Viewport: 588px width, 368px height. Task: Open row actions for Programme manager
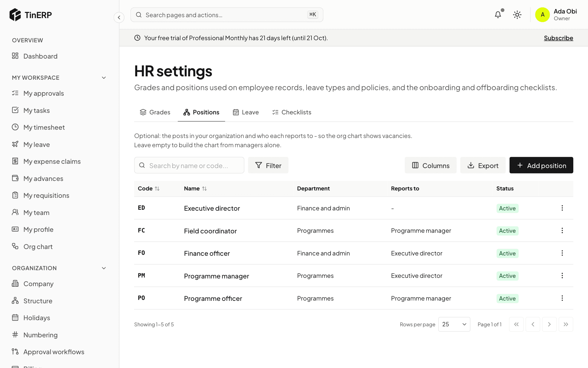pos(562,276)
